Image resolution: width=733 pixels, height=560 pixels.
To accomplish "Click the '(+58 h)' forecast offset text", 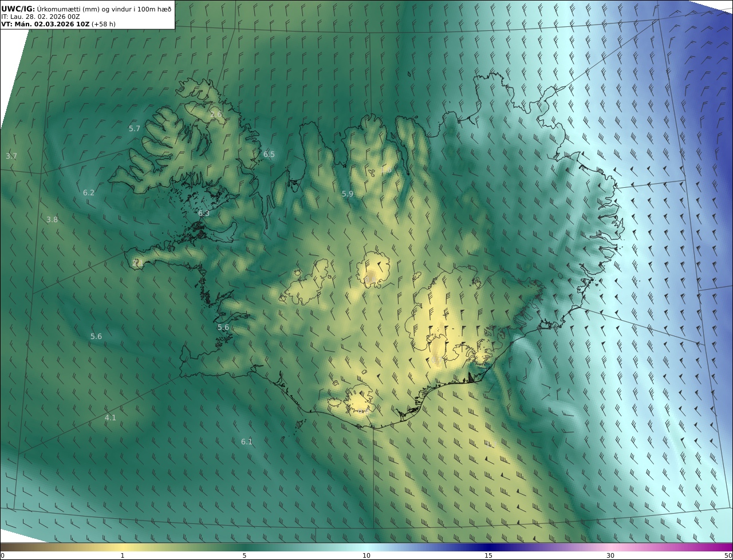I will (x=104, y=25).
